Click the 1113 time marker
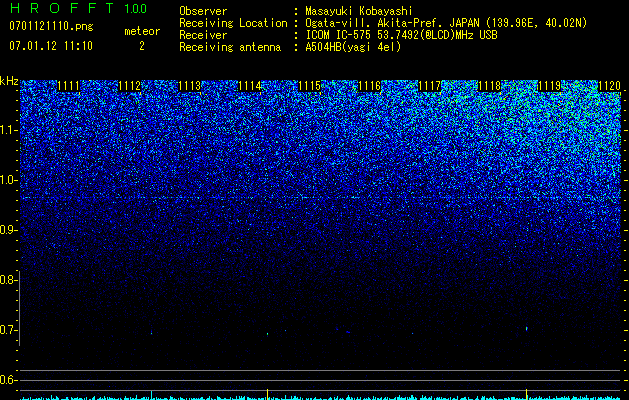 [189, 86]
